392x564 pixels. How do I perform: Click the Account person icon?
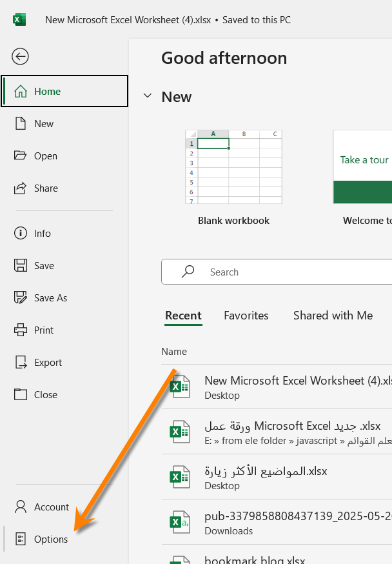point(21,507)
